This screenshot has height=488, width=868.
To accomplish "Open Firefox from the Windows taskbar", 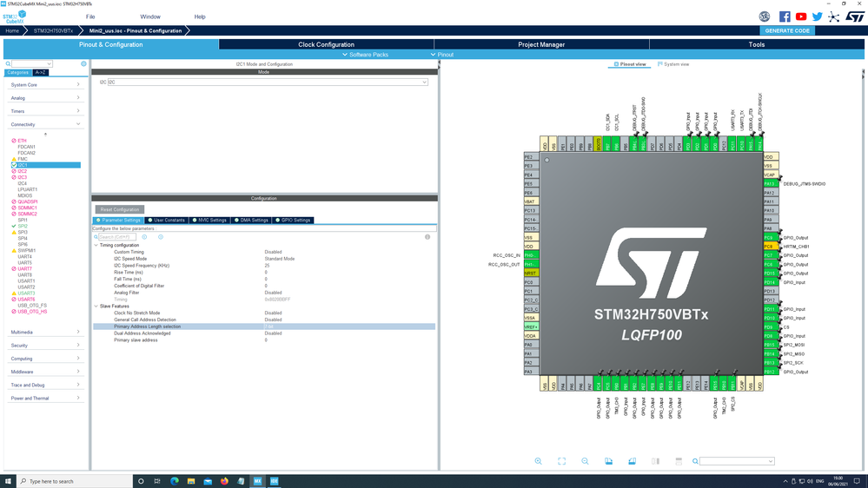I will pyautogui.click(x=224, y=481).
